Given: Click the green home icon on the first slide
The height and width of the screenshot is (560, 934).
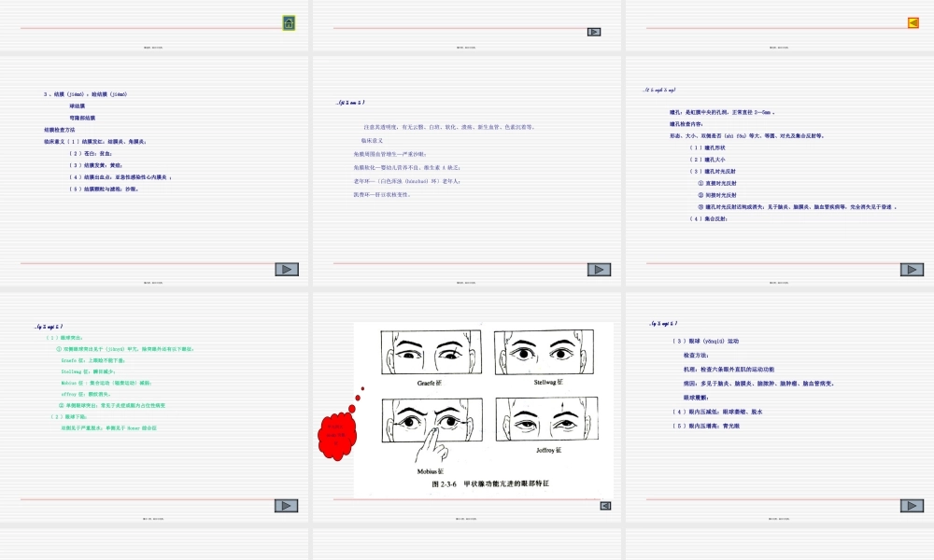Looking at the screenshot, I should tap(290, 23).
